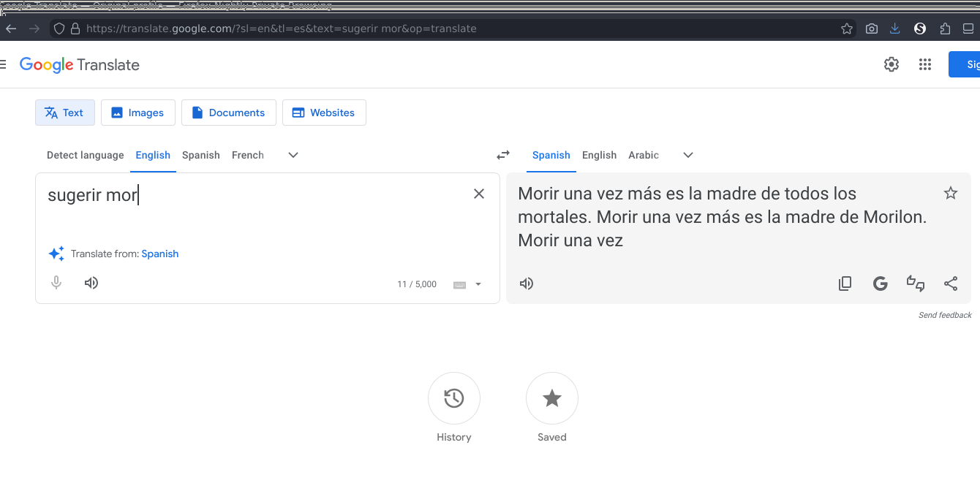Open the Google apps grid

pos(925,64)
